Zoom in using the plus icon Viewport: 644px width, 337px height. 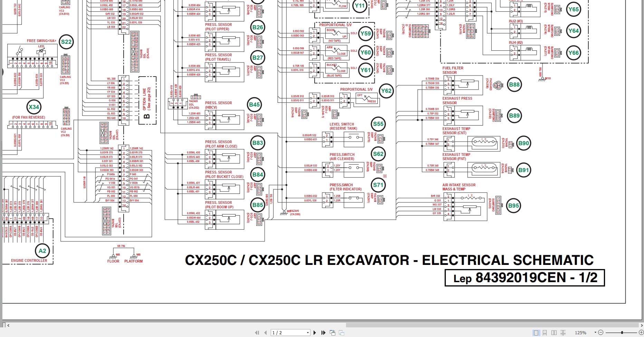coord(641,333)
